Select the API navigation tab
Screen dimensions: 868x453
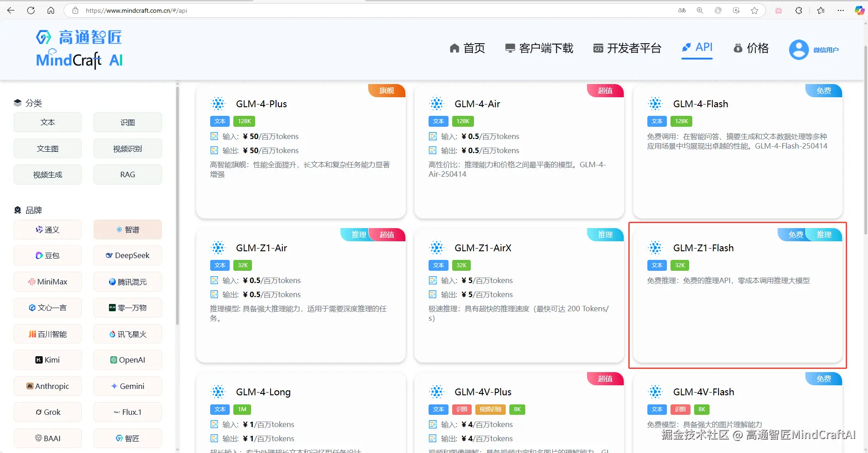click(x=697, y=47)
